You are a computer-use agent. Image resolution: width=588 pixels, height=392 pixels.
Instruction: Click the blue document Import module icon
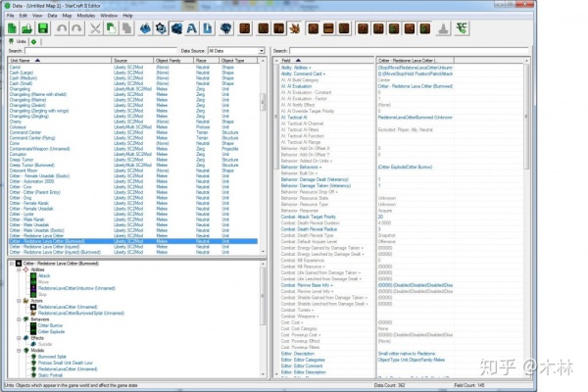[x=208, y=28]
